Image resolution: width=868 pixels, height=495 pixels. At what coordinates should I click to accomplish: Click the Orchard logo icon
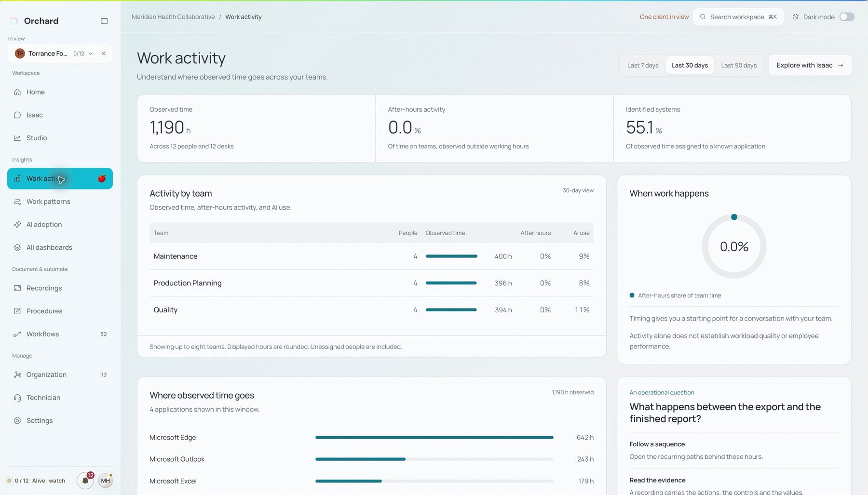[14, 21]
